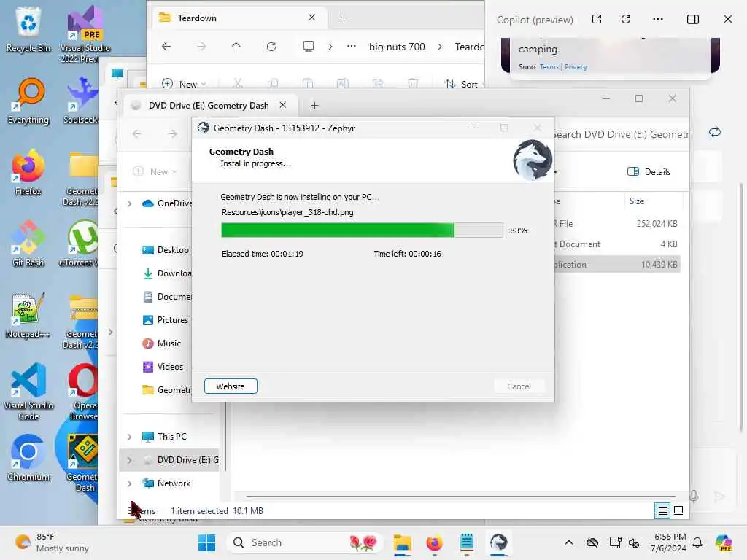Switch to large thumbnails view
The image size is (747, 560).
coord(678,510)
